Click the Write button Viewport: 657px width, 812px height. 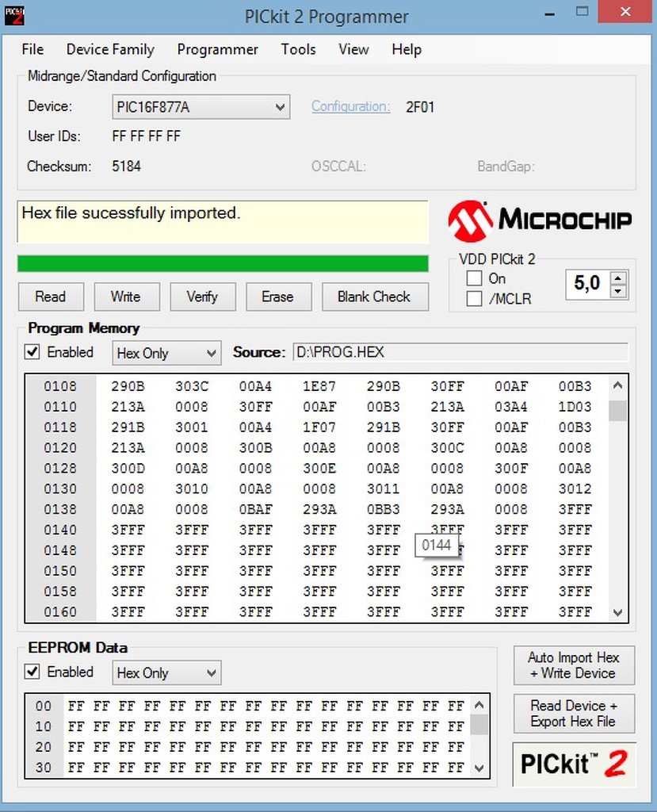click(126, 297)
